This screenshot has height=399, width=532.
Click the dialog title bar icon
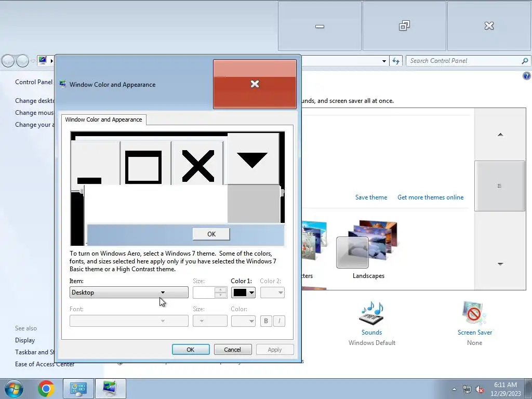(x=63, y=84)
